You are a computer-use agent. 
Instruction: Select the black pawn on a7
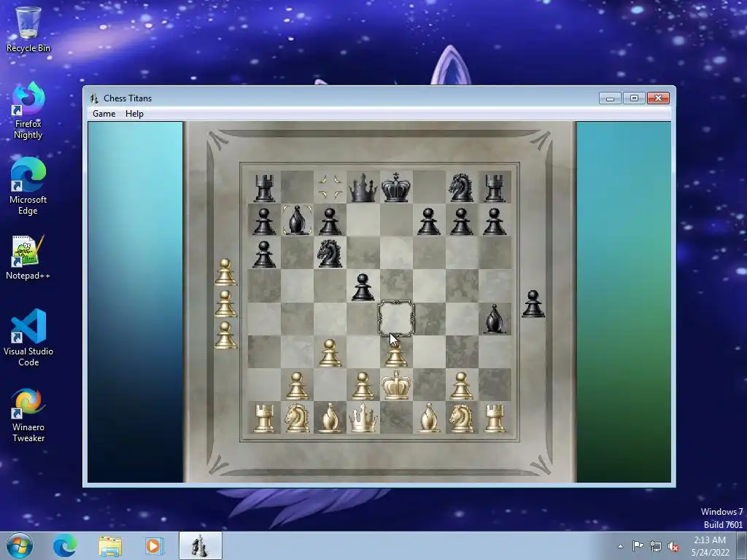point(264,221)
